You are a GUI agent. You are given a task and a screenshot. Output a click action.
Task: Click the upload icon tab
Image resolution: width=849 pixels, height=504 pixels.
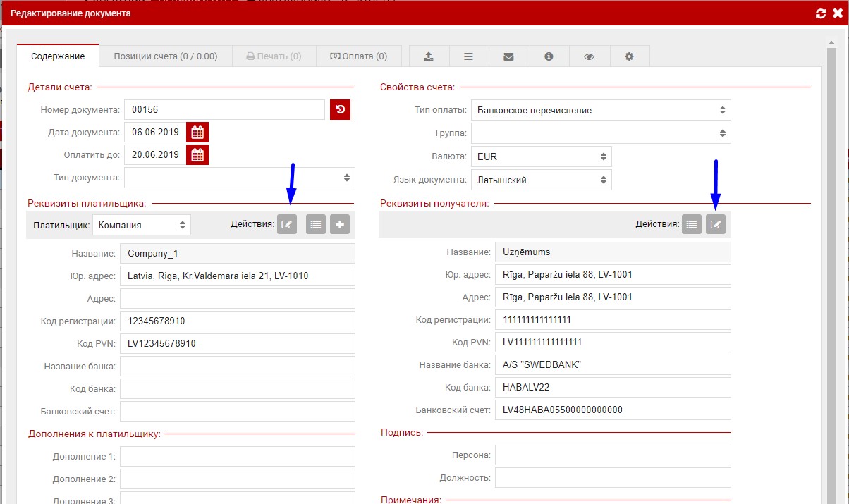(429, 56)
